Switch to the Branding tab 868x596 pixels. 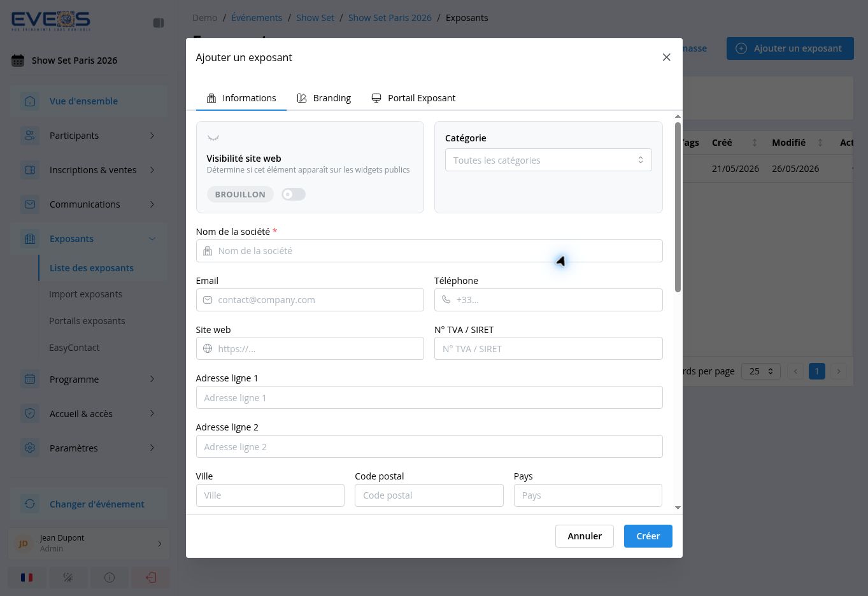coord(324,98)
